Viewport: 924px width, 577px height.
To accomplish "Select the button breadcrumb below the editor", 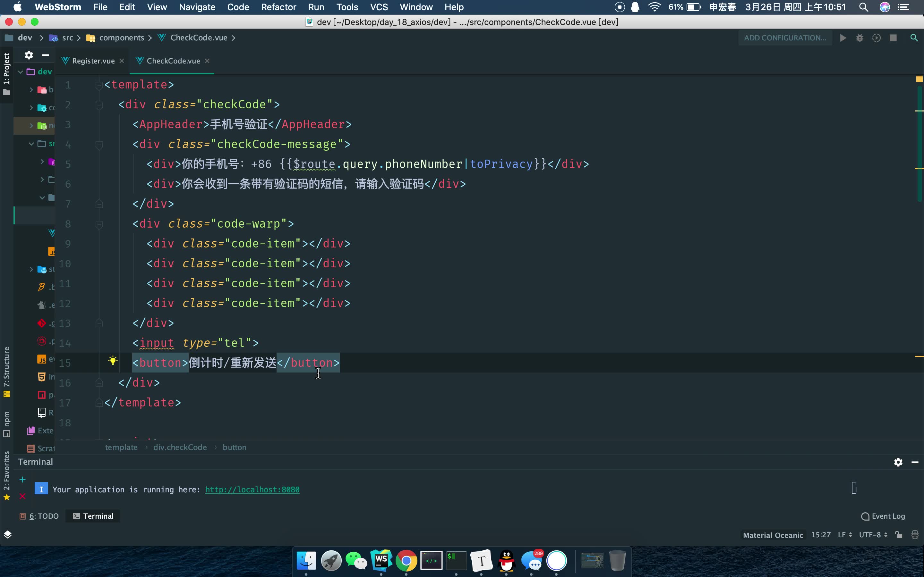I will (x=235, y=447).
